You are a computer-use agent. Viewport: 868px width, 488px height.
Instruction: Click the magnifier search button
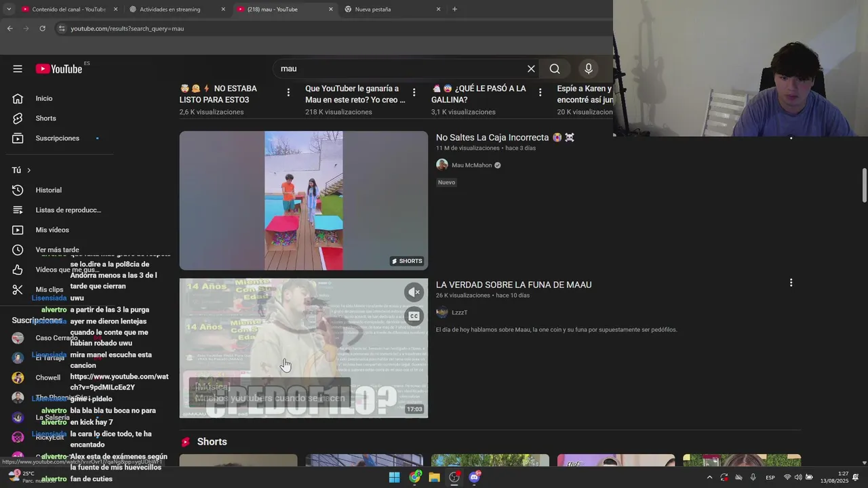coord(555,68)
